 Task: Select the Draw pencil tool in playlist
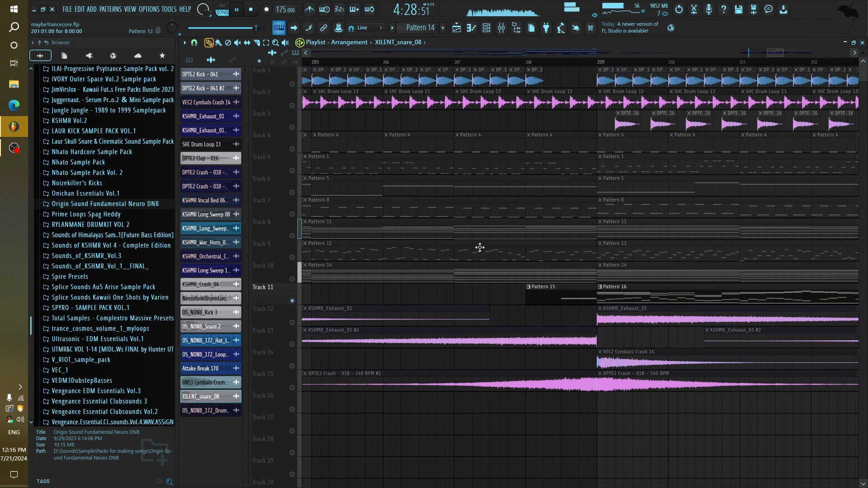coord(209,42)
